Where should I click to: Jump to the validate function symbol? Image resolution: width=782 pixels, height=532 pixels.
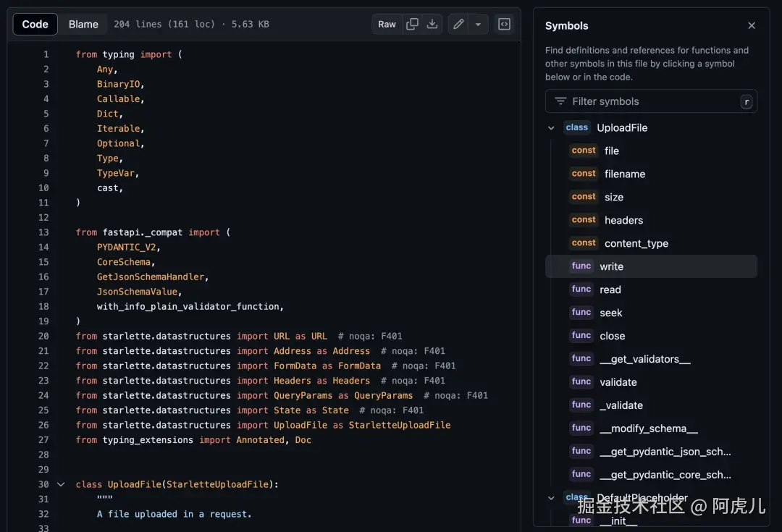[651, 382]
